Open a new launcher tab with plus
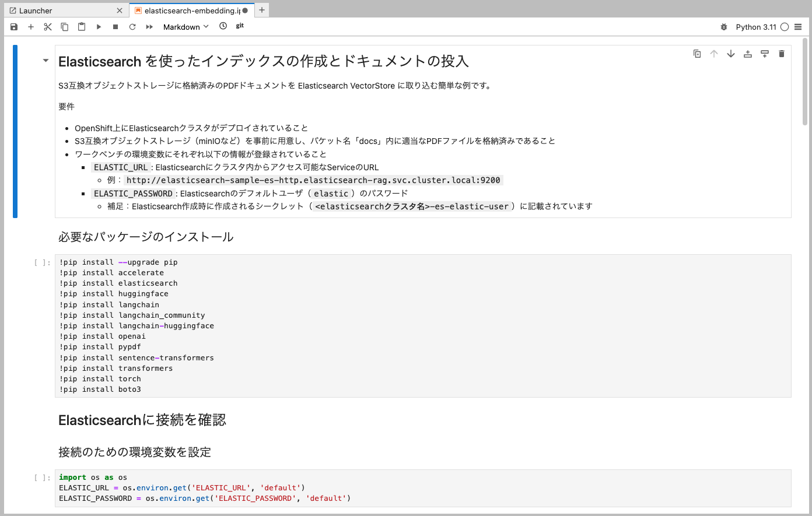 coord(262,10)
